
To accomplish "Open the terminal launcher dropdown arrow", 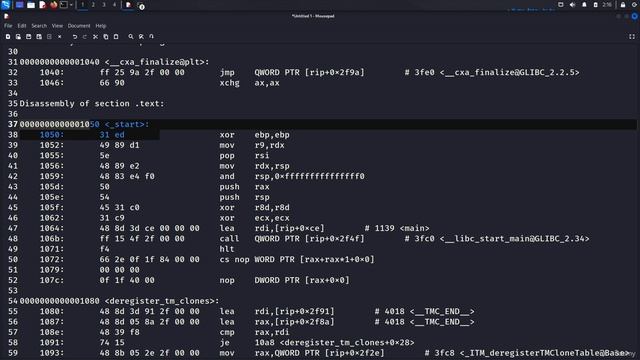I will point(71,5).
